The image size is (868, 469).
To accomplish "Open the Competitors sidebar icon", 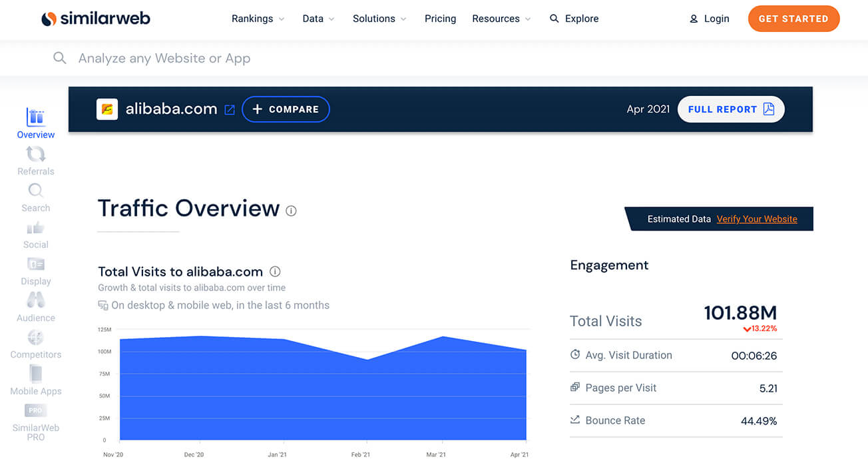I will pyautogui.click(x=36, y=337).
